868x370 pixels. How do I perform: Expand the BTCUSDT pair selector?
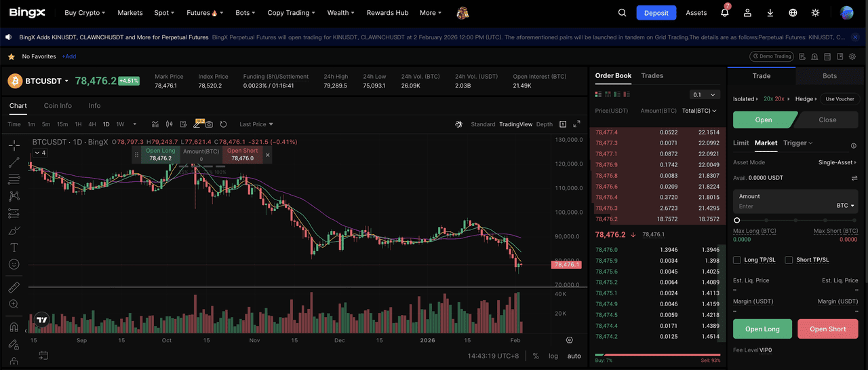(x=66, y=81)
